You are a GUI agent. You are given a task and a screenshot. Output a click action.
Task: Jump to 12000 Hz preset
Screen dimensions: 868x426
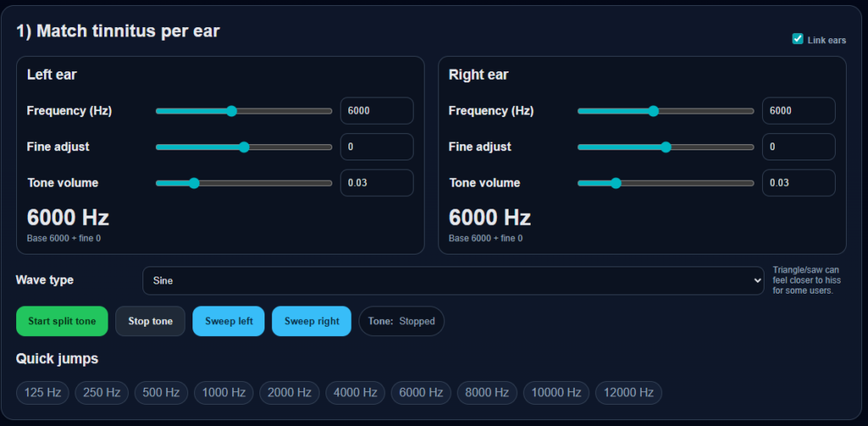(x=628, y=392)
